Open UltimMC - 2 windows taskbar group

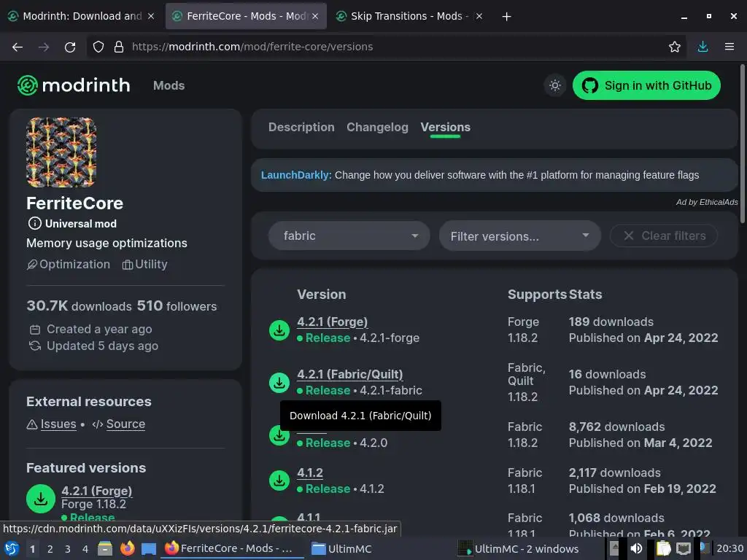519,548
